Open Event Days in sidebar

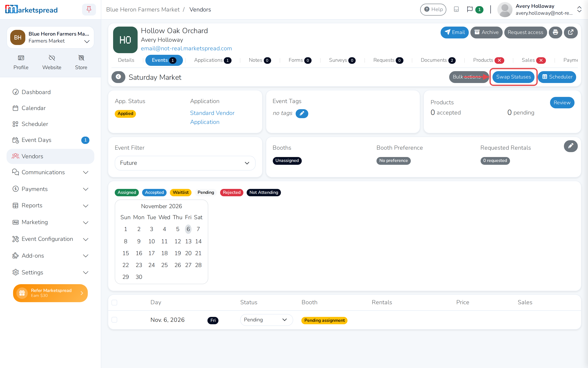click(x=51, y=140)
